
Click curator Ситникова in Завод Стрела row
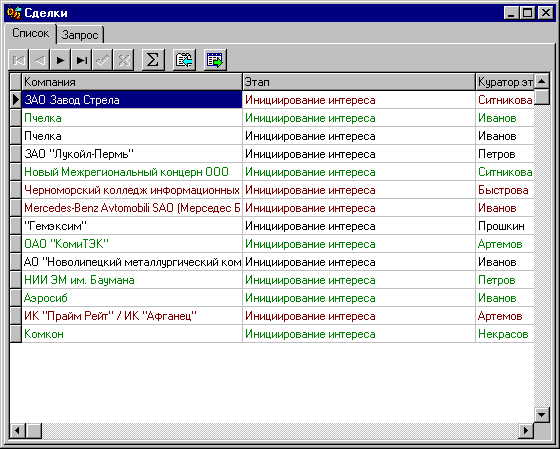tap(505, 100)
